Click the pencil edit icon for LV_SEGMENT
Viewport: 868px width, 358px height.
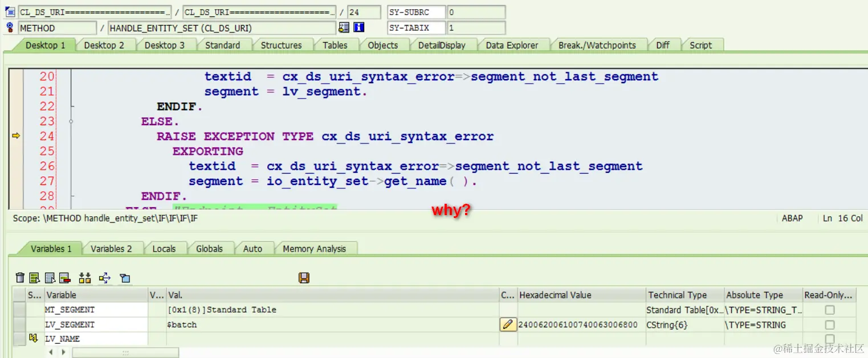pos(508,324)
